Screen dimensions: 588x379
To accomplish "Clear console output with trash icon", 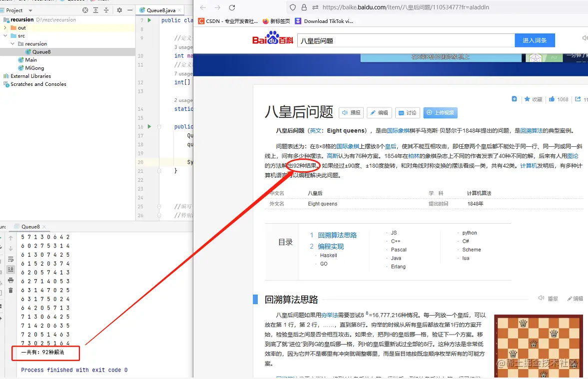I will 11,291.
